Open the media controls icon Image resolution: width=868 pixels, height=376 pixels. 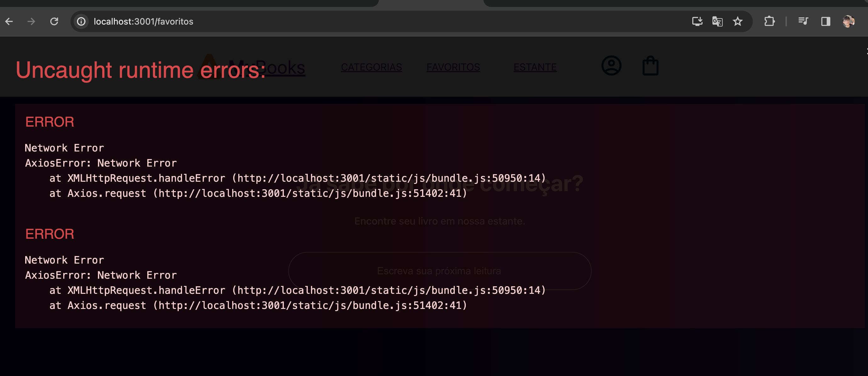click(x=803, y=22)
